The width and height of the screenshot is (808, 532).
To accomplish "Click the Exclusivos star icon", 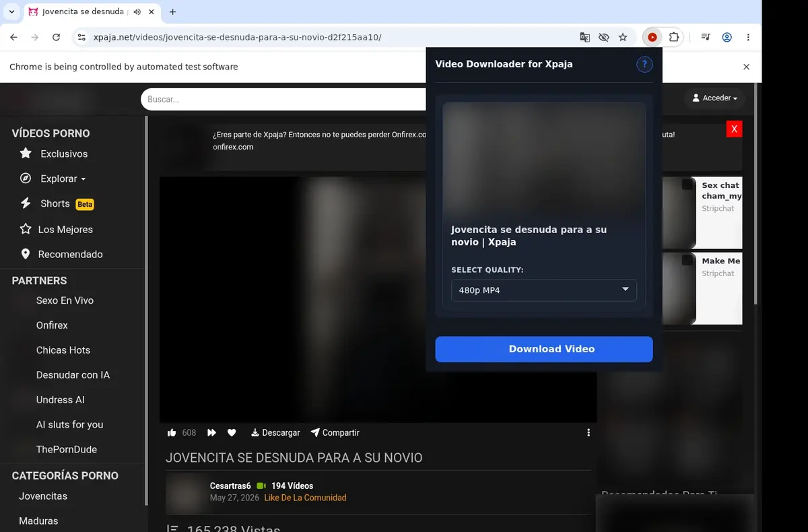I will point(26,154).
